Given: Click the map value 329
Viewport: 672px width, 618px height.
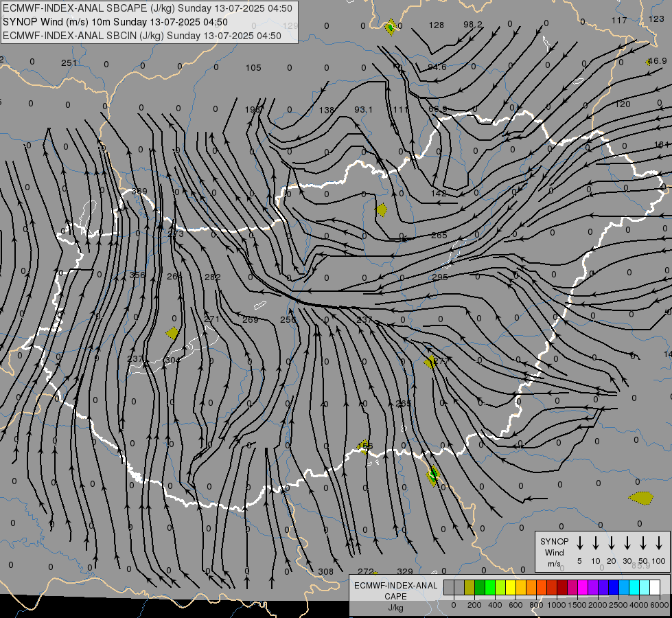Looking at the screenshot, I should click(x=405, y=571).
